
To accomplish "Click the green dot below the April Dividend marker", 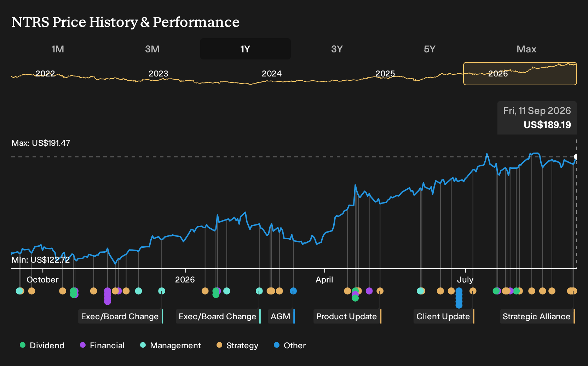I will [355, 298].
